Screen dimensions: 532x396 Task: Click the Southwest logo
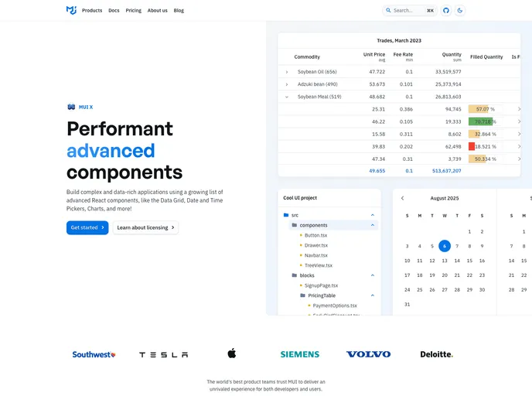click(x=94, y=354)
